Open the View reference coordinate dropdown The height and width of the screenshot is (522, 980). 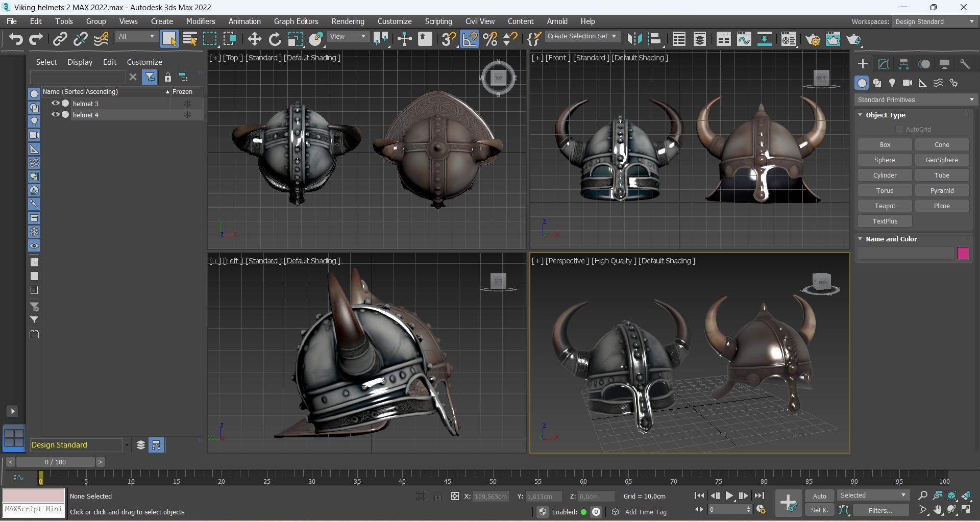pos(348,37)
